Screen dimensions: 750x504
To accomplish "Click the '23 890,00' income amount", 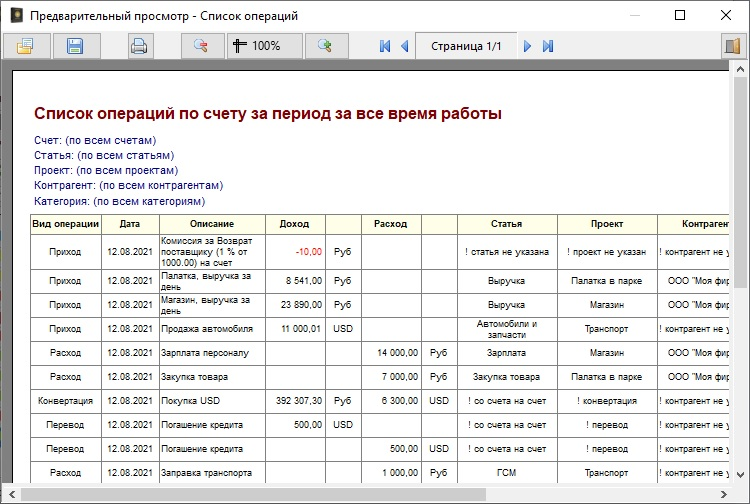I will 301,305.
